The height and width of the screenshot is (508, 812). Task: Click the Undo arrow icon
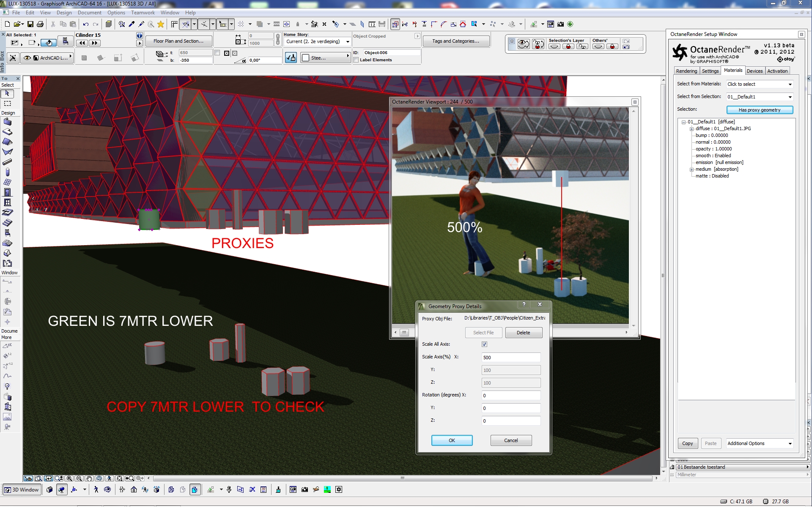(86, 24)
